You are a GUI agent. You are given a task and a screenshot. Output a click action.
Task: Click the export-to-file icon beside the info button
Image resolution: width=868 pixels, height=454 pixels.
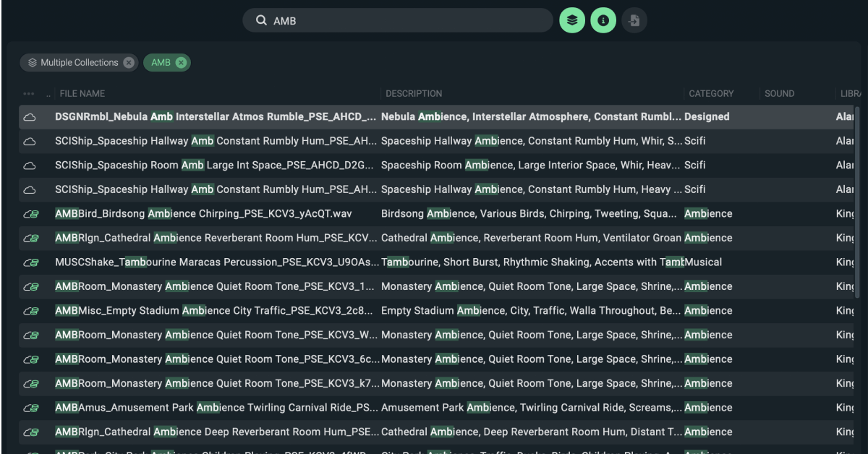point(634,20)
